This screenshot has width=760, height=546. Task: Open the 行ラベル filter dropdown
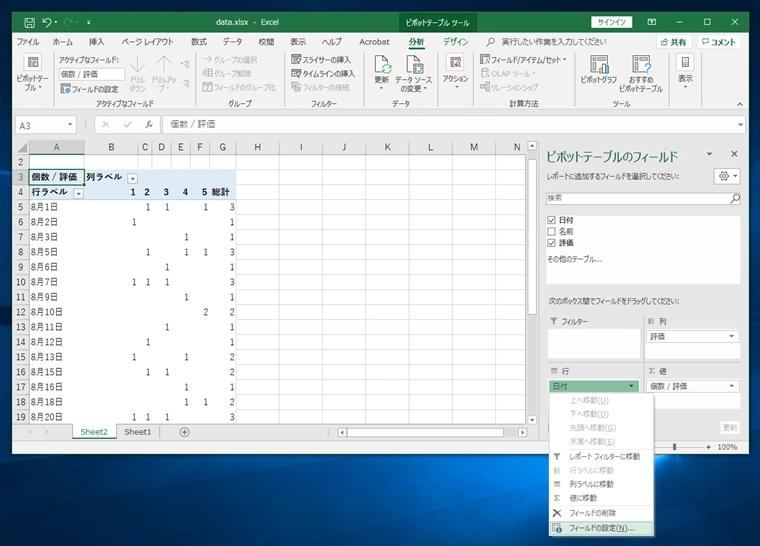pos(78,192)
